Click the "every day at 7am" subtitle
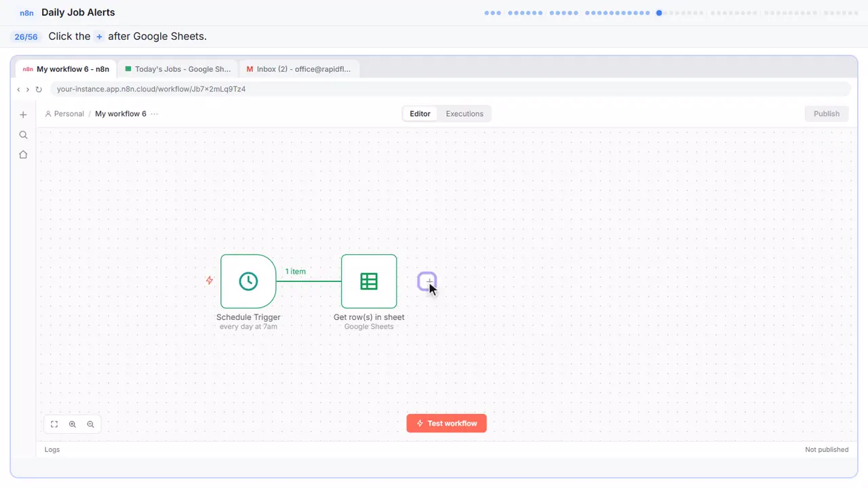Image resolution: width=868 pixels, height=488 pixels. pos(248,327)
